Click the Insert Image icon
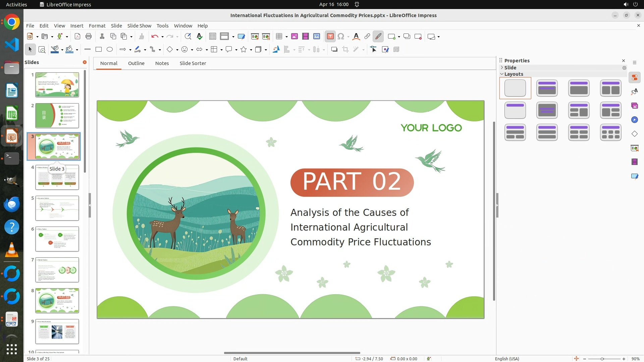This screenshot has width=644, height=362. pos(294,37)
